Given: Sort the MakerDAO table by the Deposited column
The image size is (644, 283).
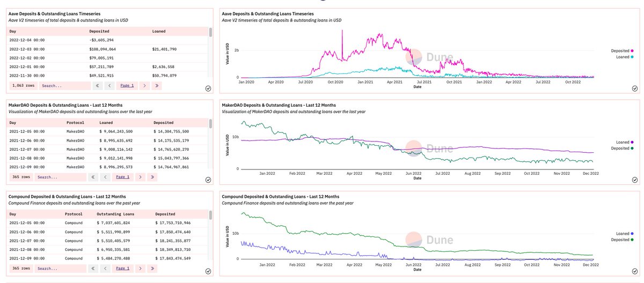Looking at the screenshot, I should (x=164, y=123).
